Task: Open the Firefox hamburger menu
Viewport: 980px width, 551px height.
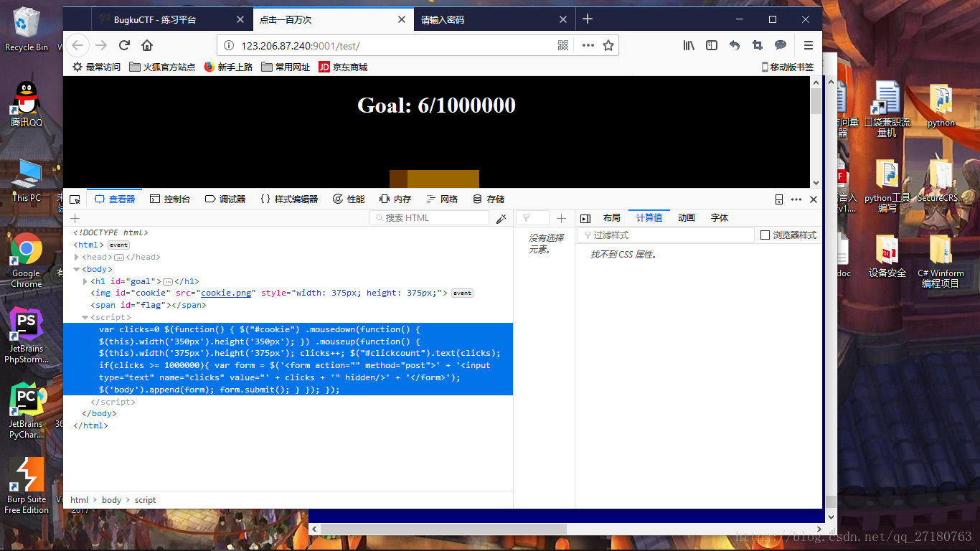Action: pyautogui.click(x=809, y=45)
